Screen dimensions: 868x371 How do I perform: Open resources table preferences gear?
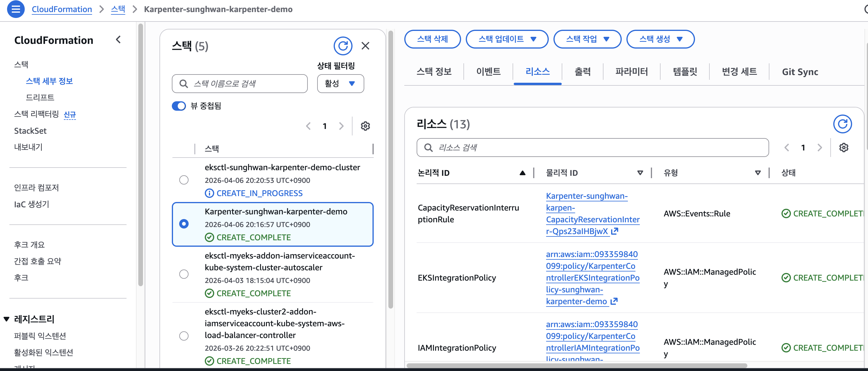pos(844,148)
